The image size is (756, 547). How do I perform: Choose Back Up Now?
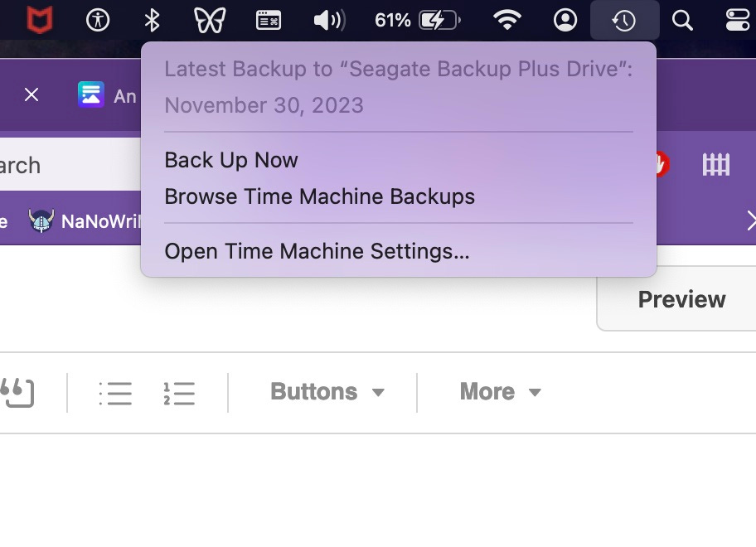pyautogui.click(x=398, y=160)
